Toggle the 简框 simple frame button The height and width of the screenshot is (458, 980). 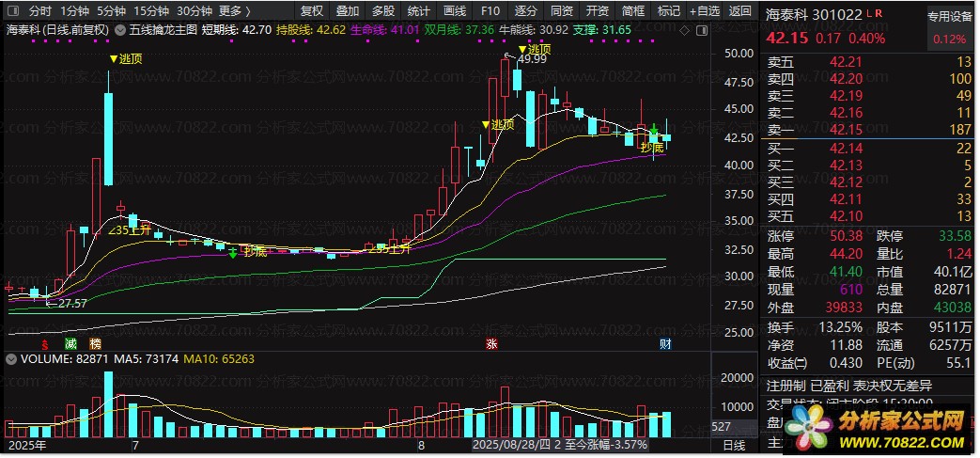click(633, 10)
